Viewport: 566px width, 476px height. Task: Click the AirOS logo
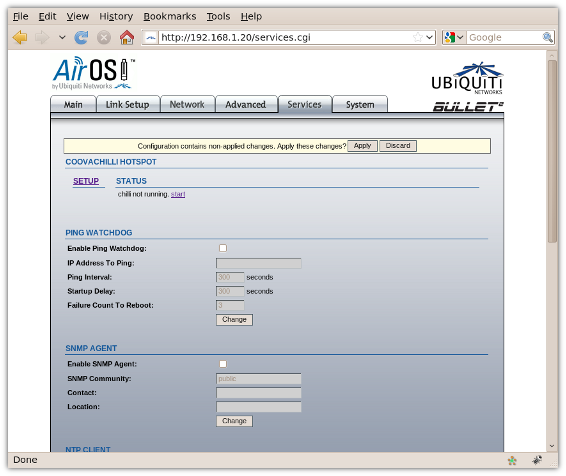click(x=93, y=73)
